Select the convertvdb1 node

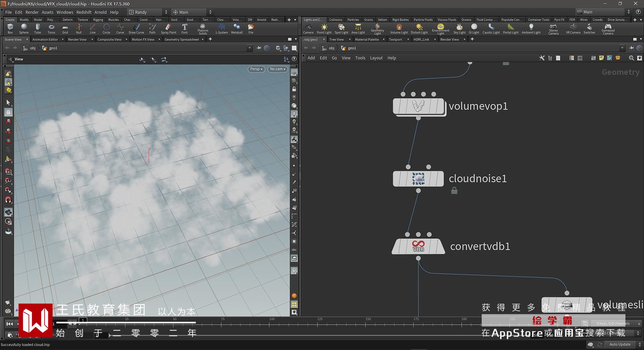418,246
